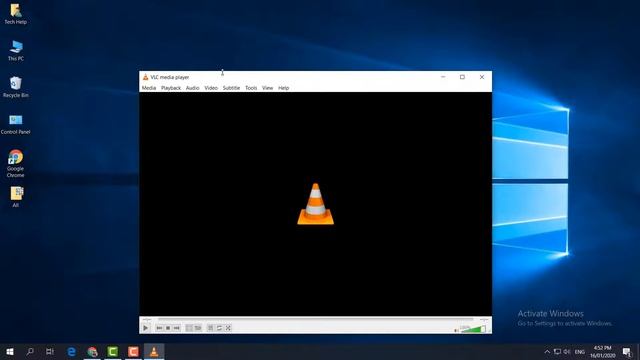
Task: Click the next media button
Action: point(176,328)
